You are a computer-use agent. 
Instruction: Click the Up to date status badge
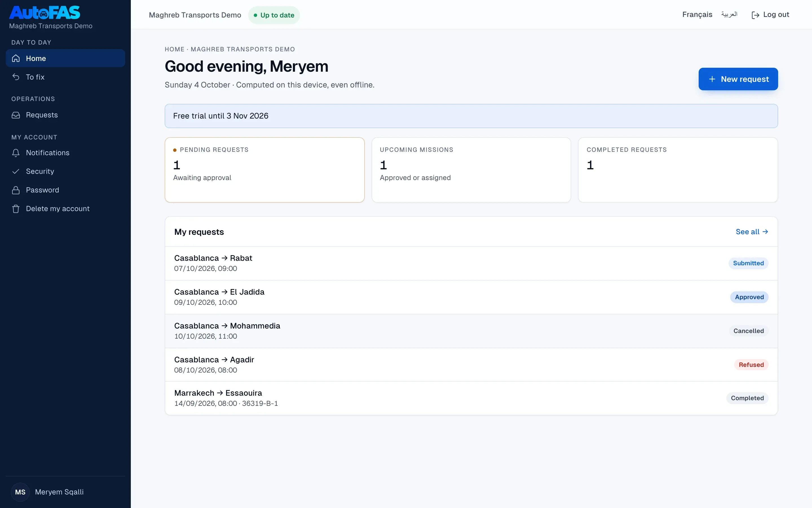(x=274, y=15)
